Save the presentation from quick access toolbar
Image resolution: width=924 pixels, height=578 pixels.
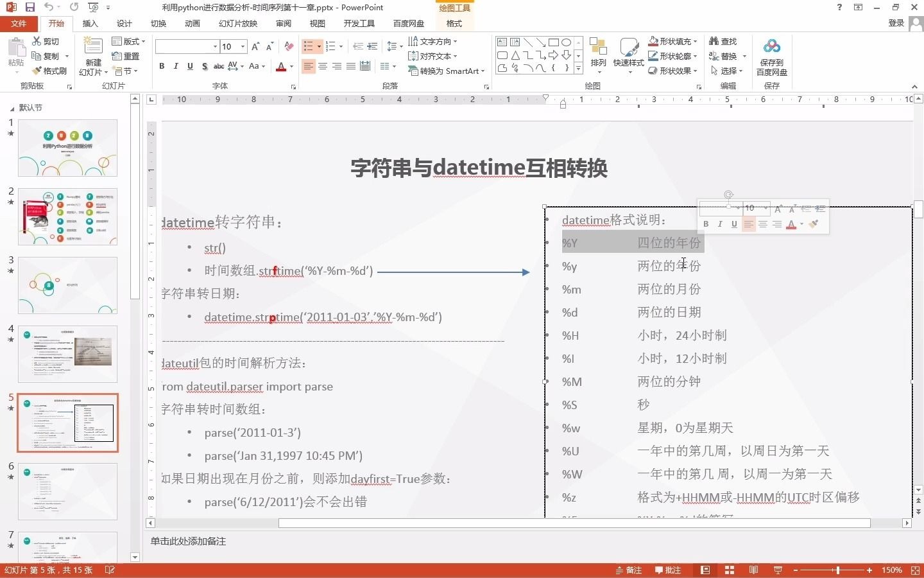tap(30, 7)
